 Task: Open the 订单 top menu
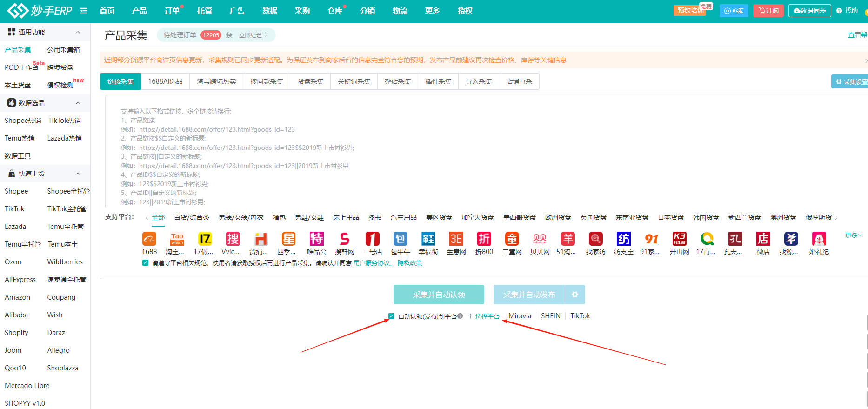pos(172,11)
